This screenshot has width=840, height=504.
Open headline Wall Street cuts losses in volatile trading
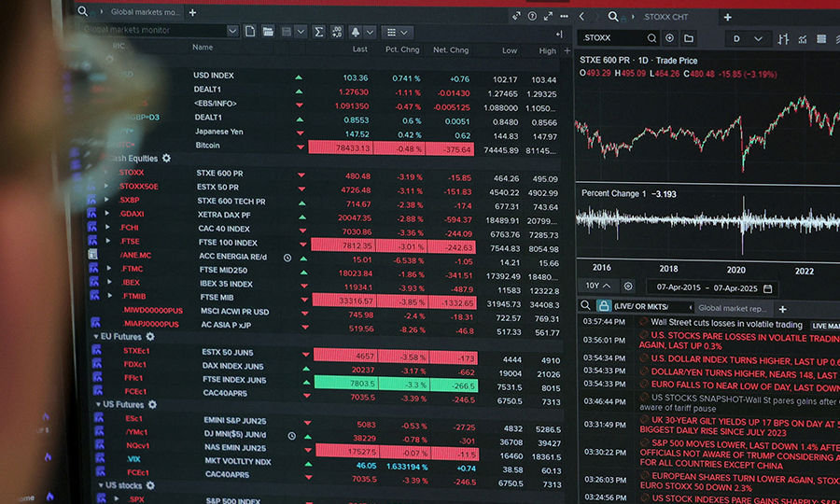point(726,324)
